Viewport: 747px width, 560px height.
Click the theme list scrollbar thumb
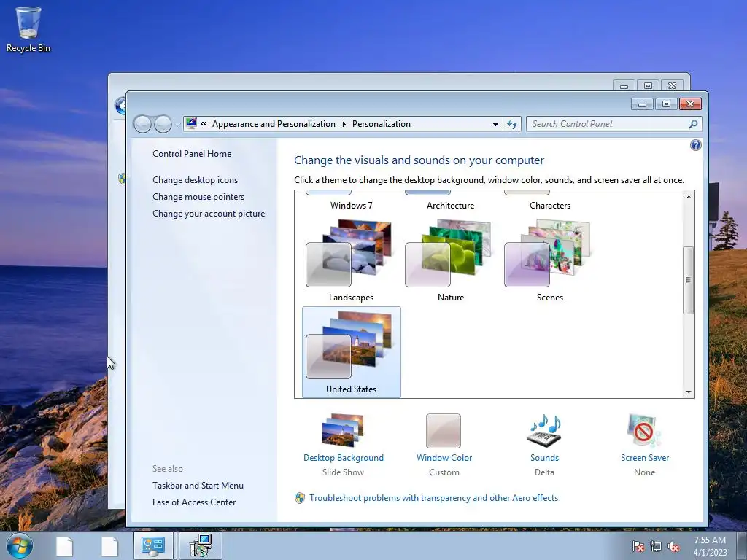(x=689, y=280)
